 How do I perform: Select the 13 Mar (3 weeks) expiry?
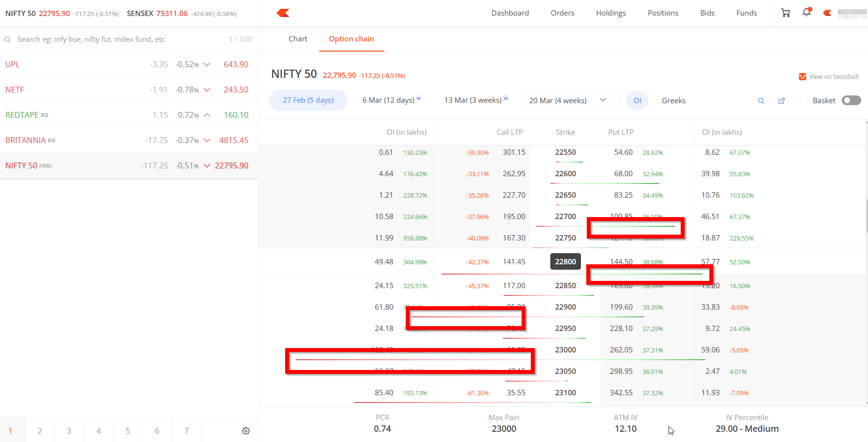pyautogui.click(x=476, y=100)
